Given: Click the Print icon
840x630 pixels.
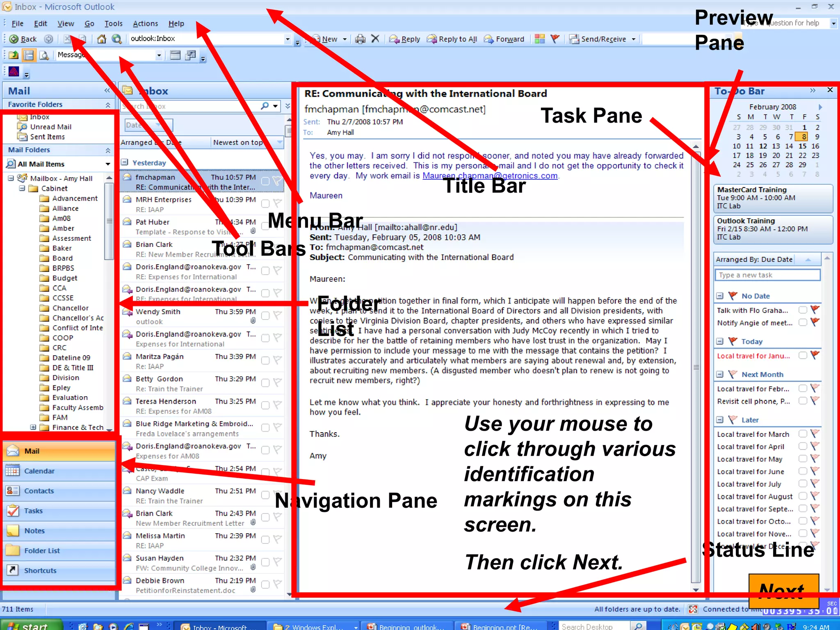Looking at the screenshot, I should tap(360, 39).
